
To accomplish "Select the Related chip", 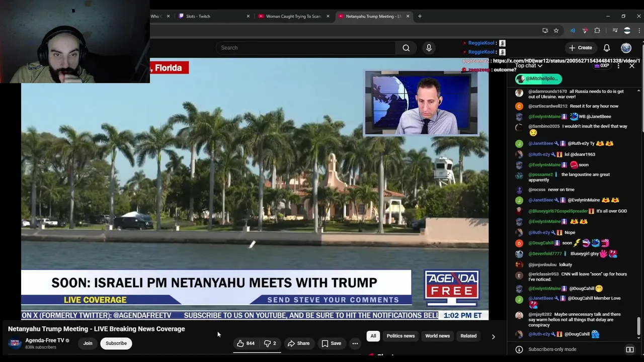I will click(468, 336).
